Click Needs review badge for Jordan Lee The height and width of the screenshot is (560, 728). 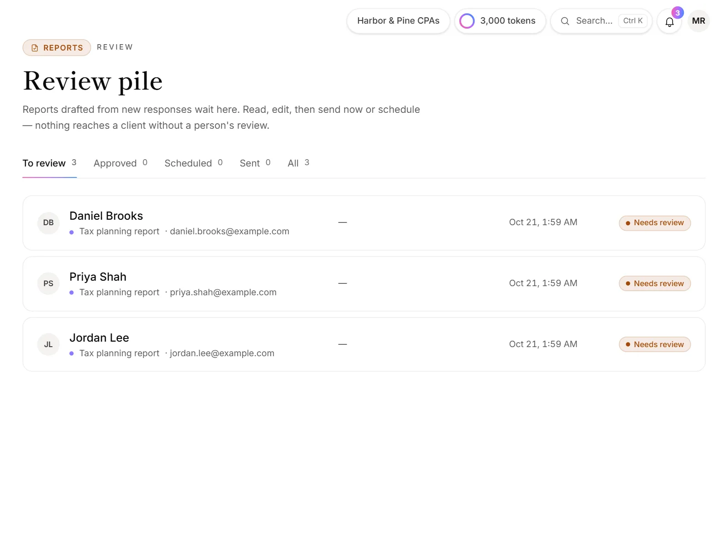click(x=655, y=344)
